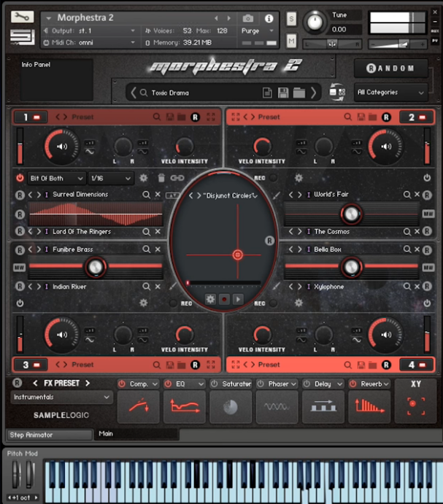443x504 pixels.
Task: Expand core 2 with fullscreen icon
Action: pyautogui.click(x=236, y=117)
